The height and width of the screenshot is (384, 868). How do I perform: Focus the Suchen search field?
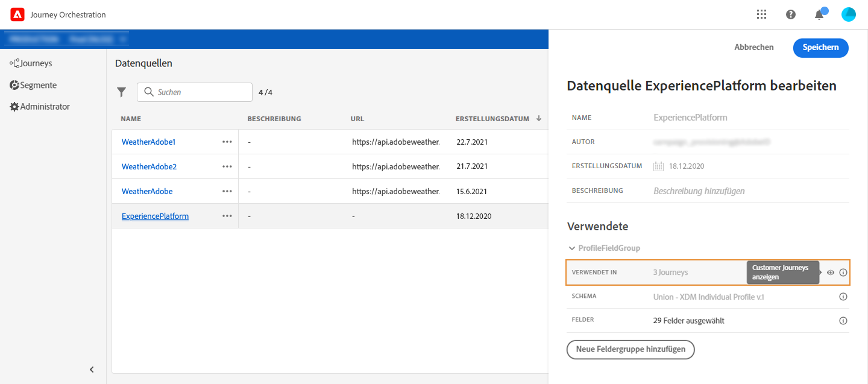pos(195,92)
